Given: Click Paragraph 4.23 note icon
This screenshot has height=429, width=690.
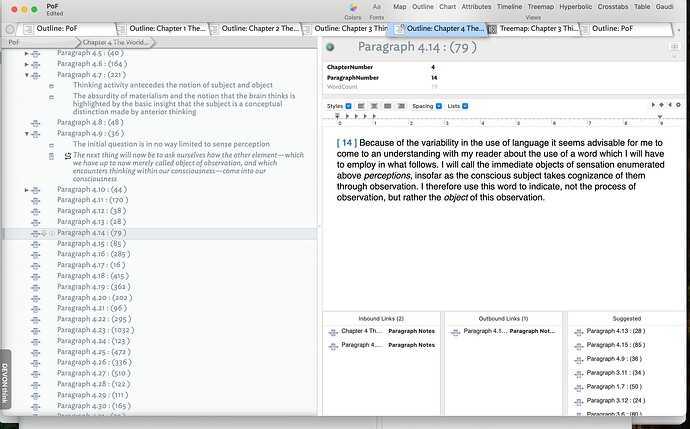Looking at the screenshot, I should 36,331.
